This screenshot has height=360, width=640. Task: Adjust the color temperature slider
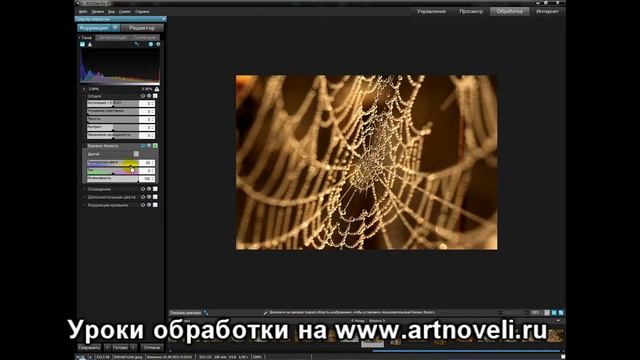pos(113,163)
